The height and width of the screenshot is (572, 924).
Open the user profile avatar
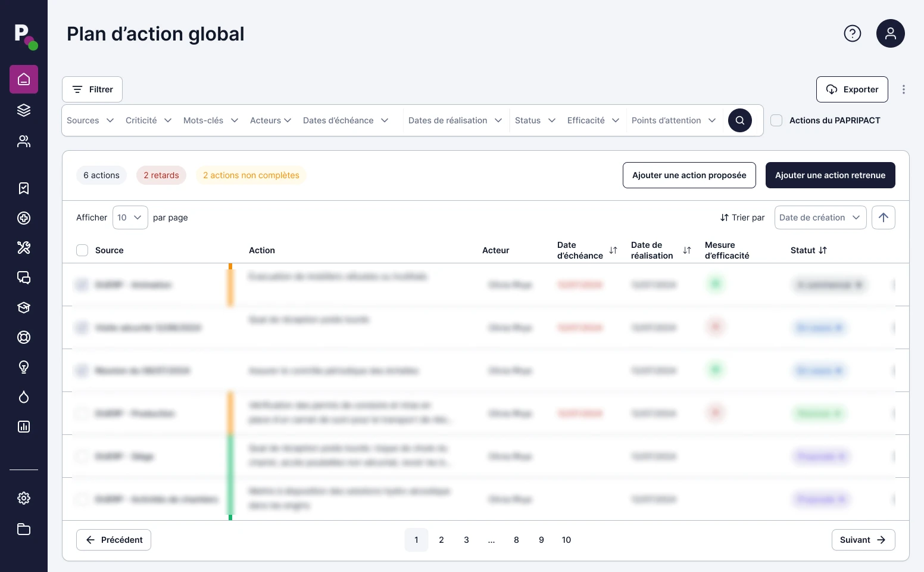[x=890, y=33]
